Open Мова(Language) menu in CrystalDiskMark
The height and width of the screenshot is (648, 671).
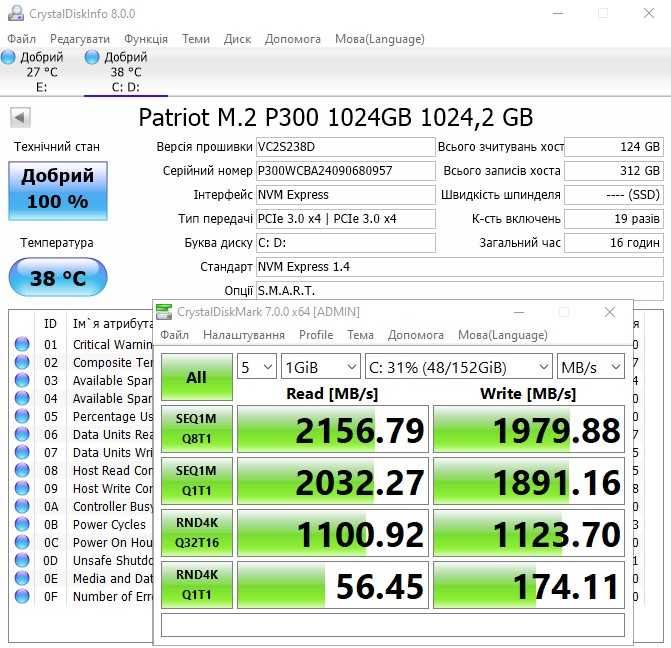tap(503, 335)
